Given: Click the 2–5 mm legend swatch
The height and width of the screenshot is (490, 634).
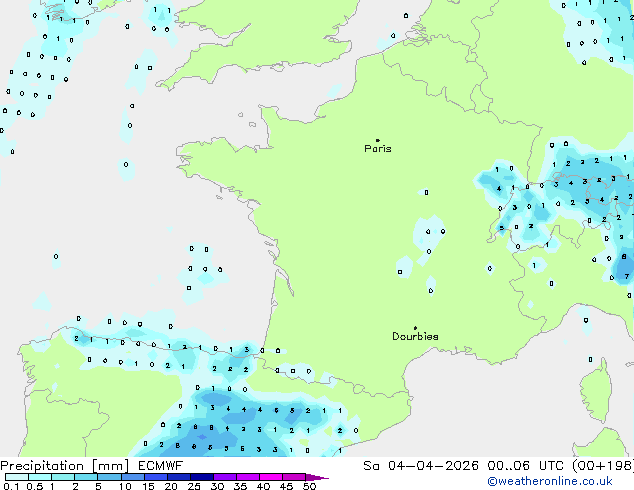Looking at the screenshot, I should pyautogui.click(x=86, y=477).
